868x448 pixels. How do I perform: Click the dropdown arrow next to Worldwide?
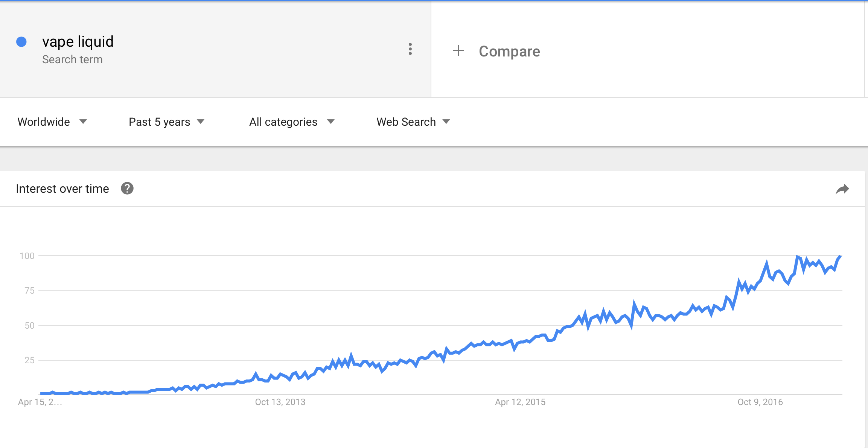click(x=83, y=122)
